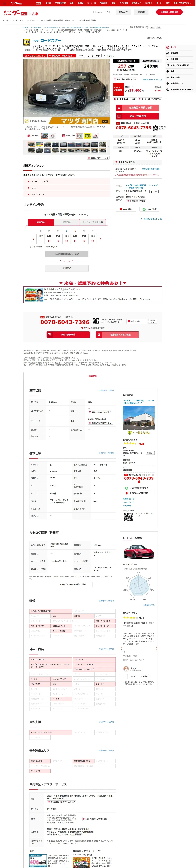Viewport: 196px width, 868px height.
Task: Click 希望予算で相談してみる
Action: coord(125,80)
